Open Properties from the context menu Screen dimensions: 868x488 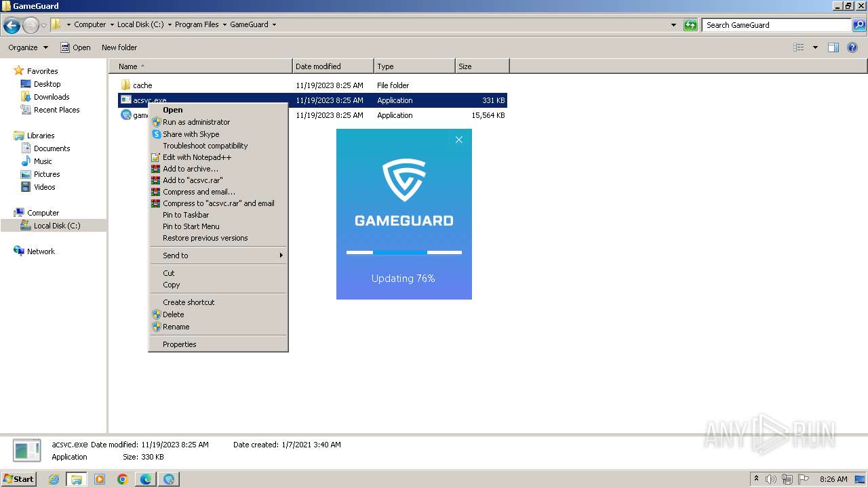[218, 344]
